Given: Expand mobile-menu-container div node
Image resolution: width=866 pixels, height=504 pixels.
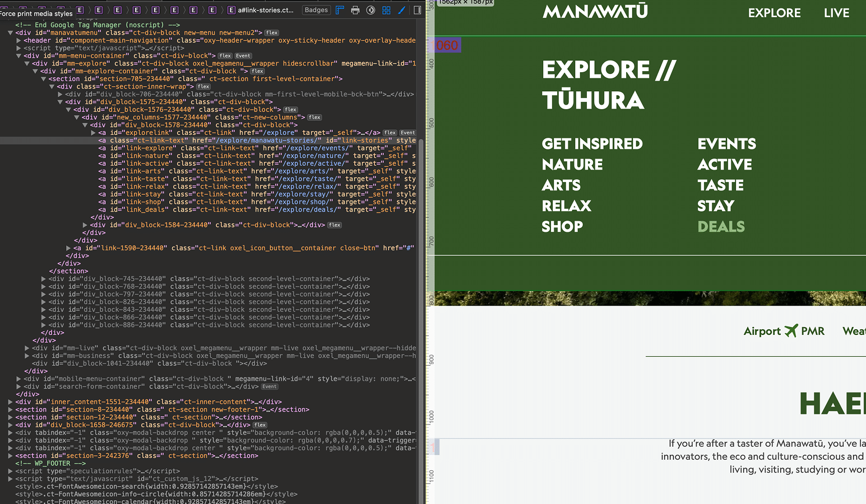Looking at the screenshot, I should (18, 379).
